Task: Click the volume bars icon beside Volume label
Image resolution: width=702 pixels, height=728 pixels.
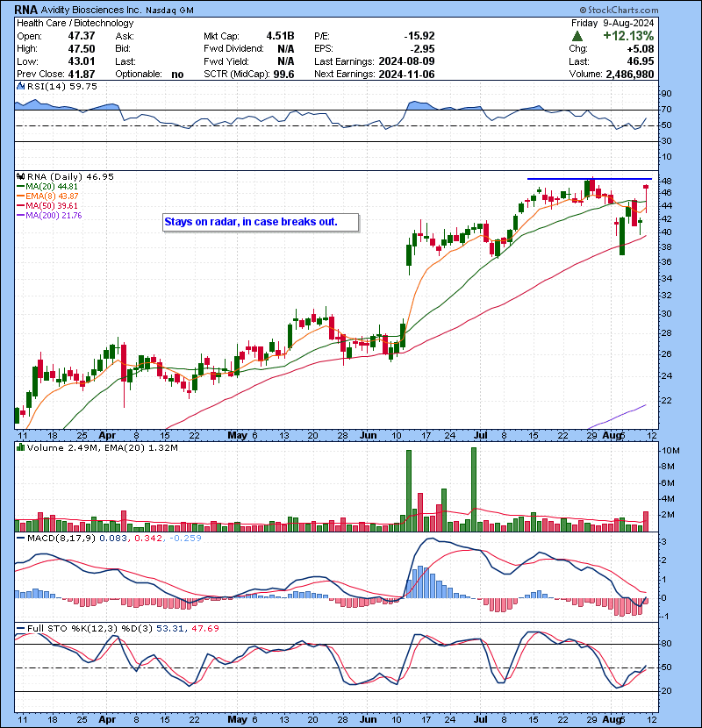Action: point(20,447)
